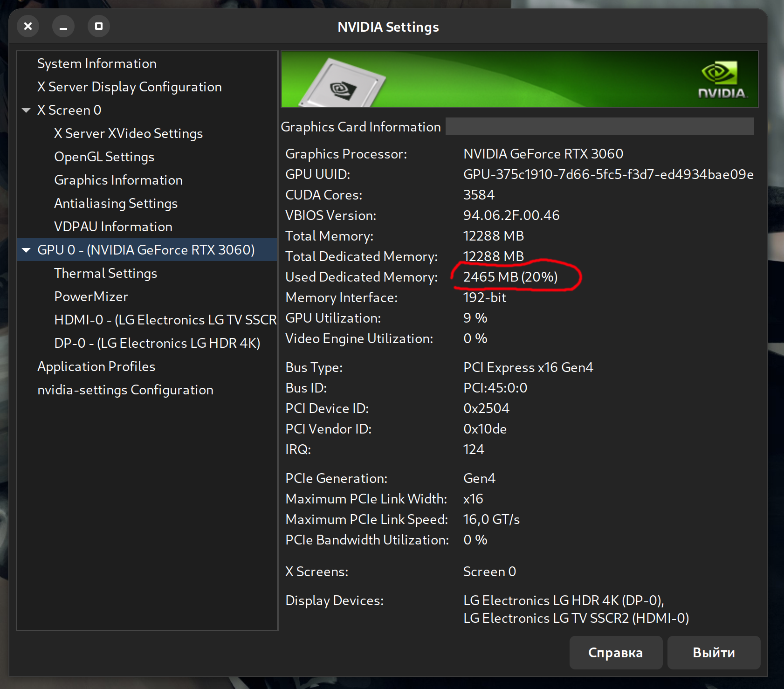Collapse the GPU 0 tree branch

[x=26, y=250]
